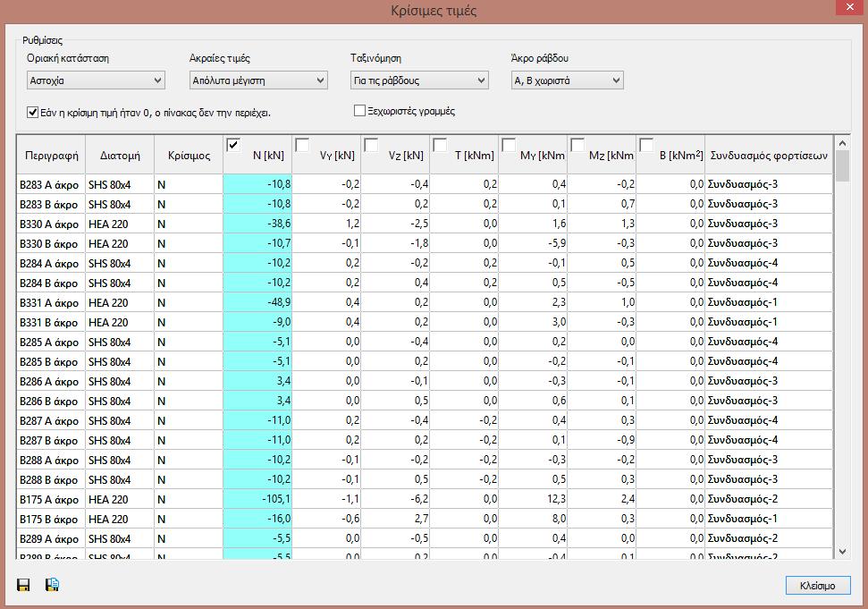
Task: Check the T [kNm] column checkbox
Action: pyautogui.click(x=440, y=145)
